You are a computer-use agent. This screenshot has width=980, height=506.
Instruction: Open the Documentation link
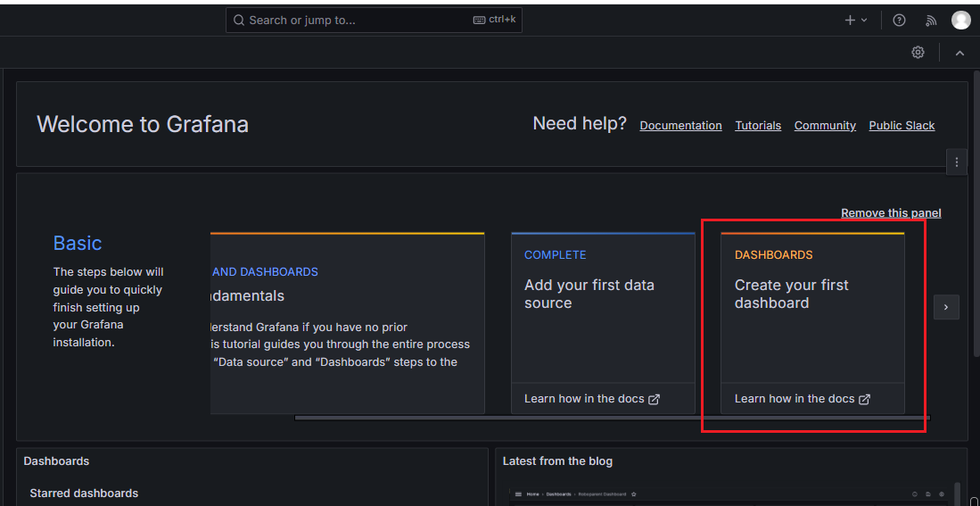click(x=680, y=126)
